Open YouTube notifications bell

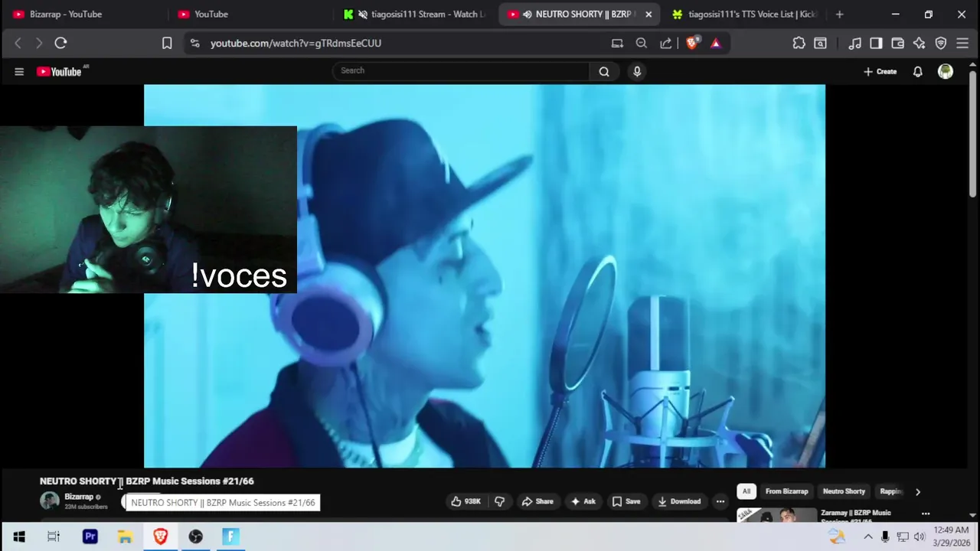tap(917, 71)
